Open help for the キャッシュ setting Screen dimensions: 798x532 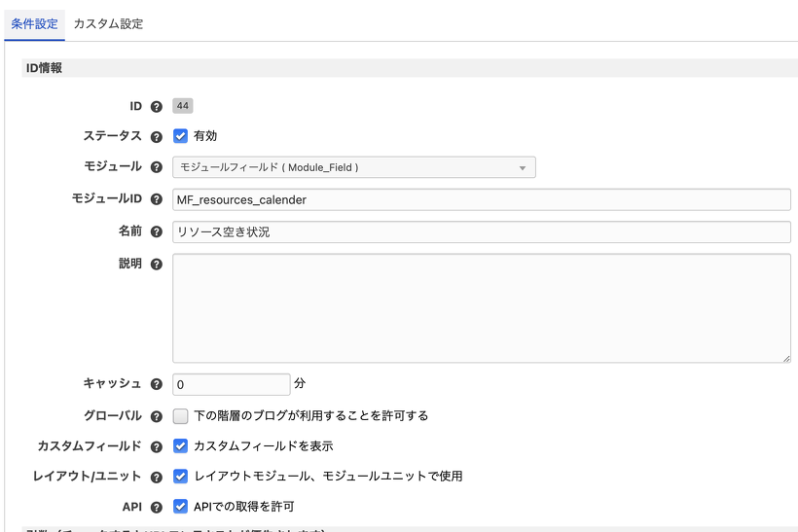pyautogui.click(x=157, y=384)
